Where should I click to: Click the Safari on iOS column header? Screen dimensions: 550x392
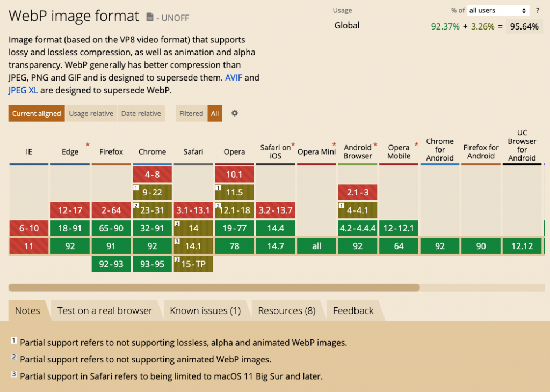click(x=276, y=151)
